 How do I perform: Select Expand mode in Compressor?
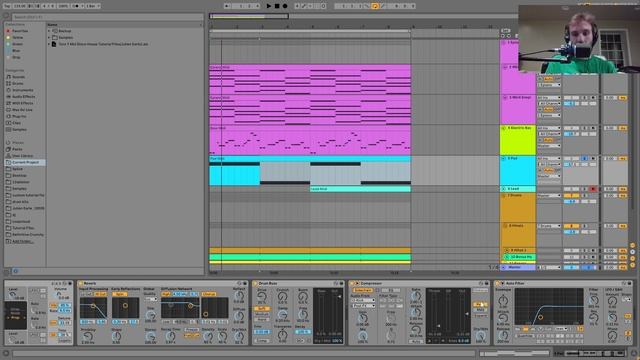click(x=480, y=316)
